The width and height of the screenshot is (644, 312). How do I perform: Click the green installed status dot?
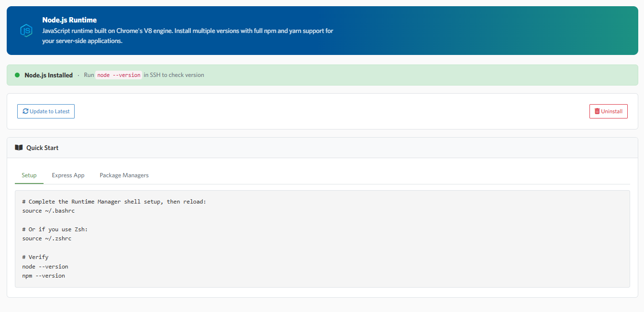(17, 75)
